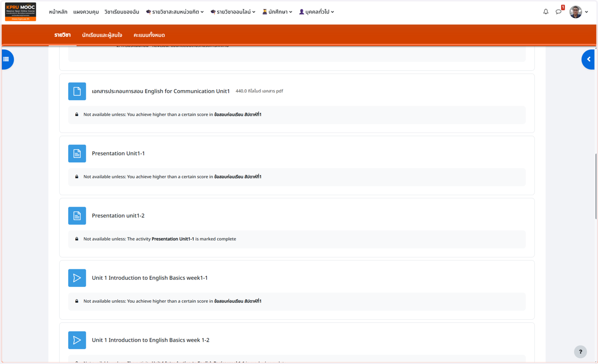Viewport: 598px width, 364px height.
Task: Open the KPRU MOOC logo home link
Action: [x=20, y=12]
